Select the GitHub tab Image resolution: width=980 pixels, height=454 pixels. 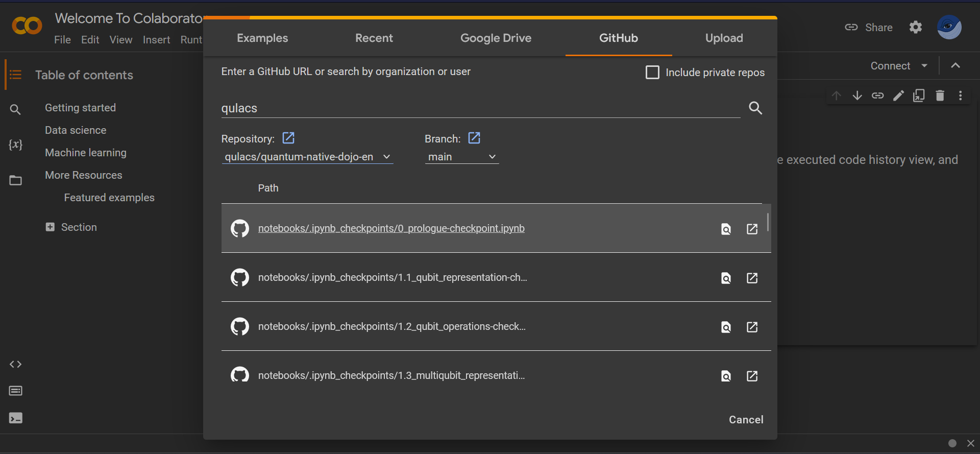click(x=619, y=38)
